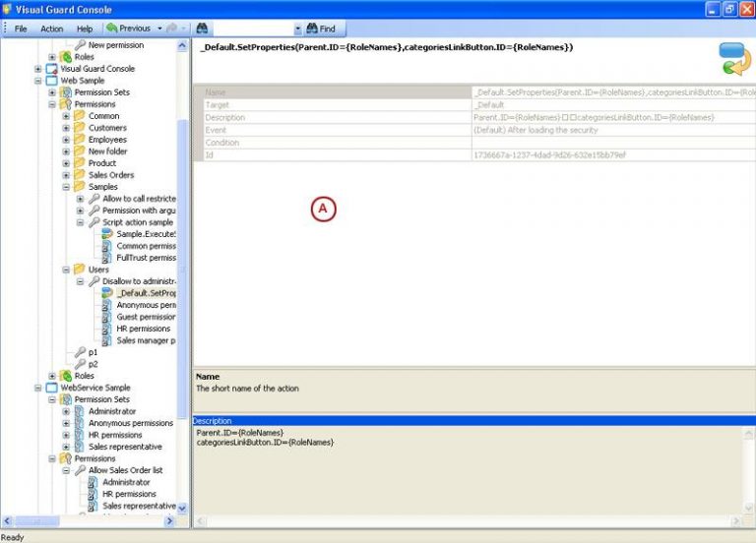Select Administrator under Allow Sales Order list

pyautogui.click(x=126, y=482)
